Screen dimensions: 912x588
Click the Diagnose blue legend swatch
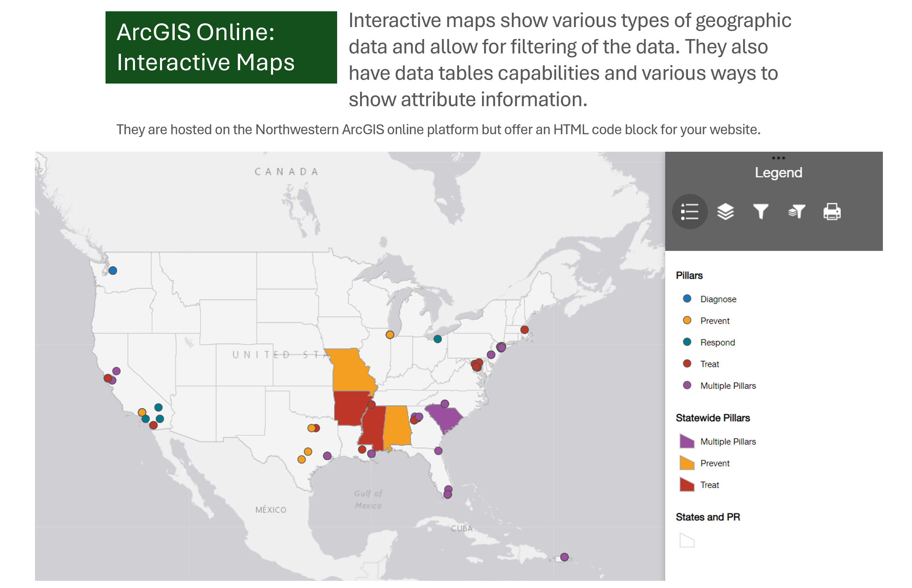click(x=687, y=299)
